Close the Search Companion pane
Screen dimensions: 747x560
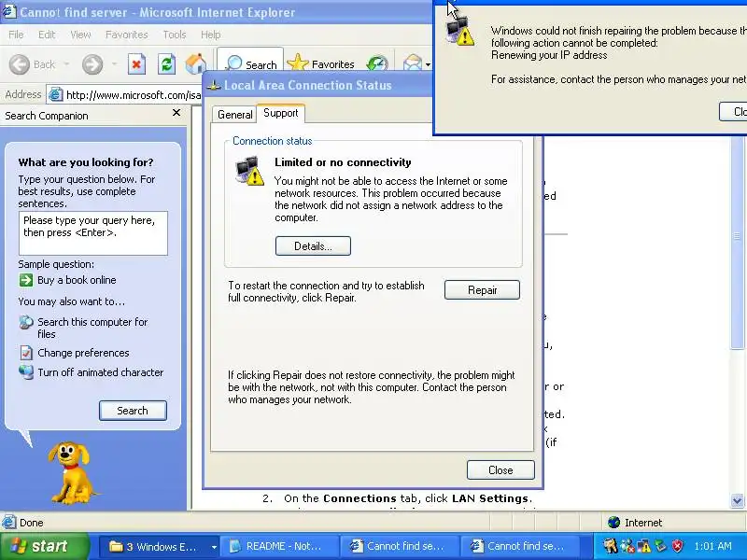(176, 113)
